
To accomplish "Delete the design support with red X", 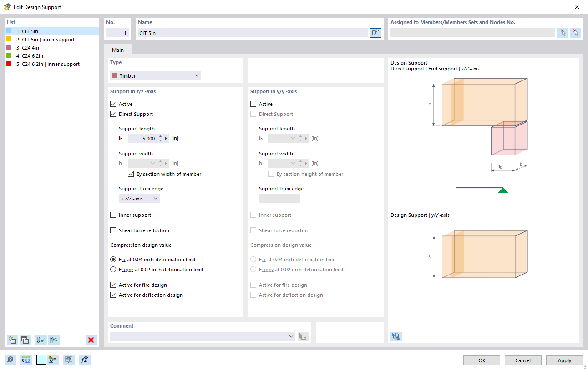I will [91, 340].
